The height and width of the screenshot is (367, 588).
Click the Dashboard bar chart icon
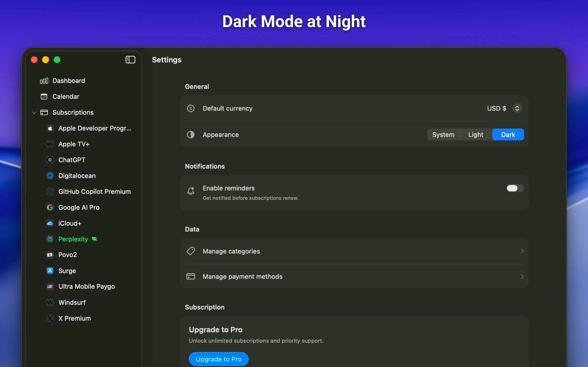click(44, 81)
